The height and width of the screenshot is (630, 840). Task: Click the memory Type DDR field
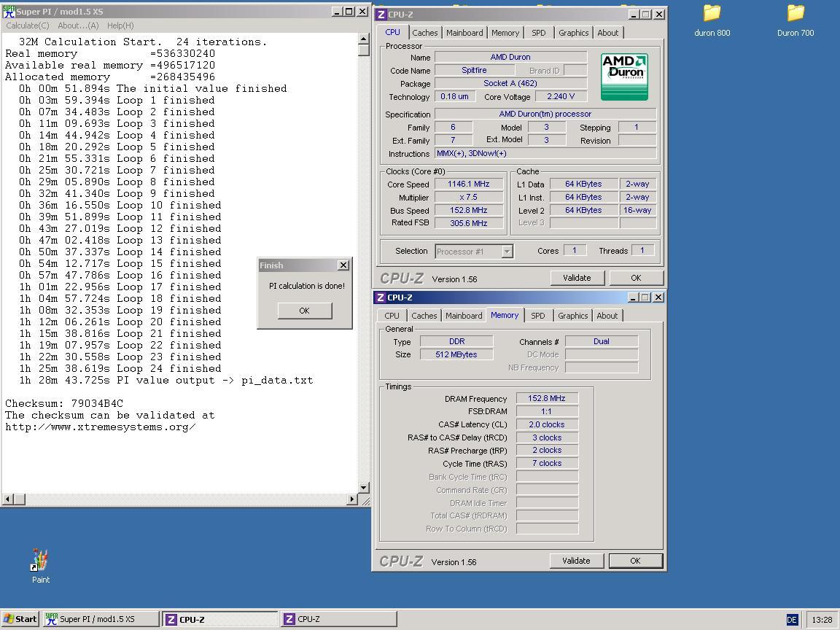pos(457,341)
